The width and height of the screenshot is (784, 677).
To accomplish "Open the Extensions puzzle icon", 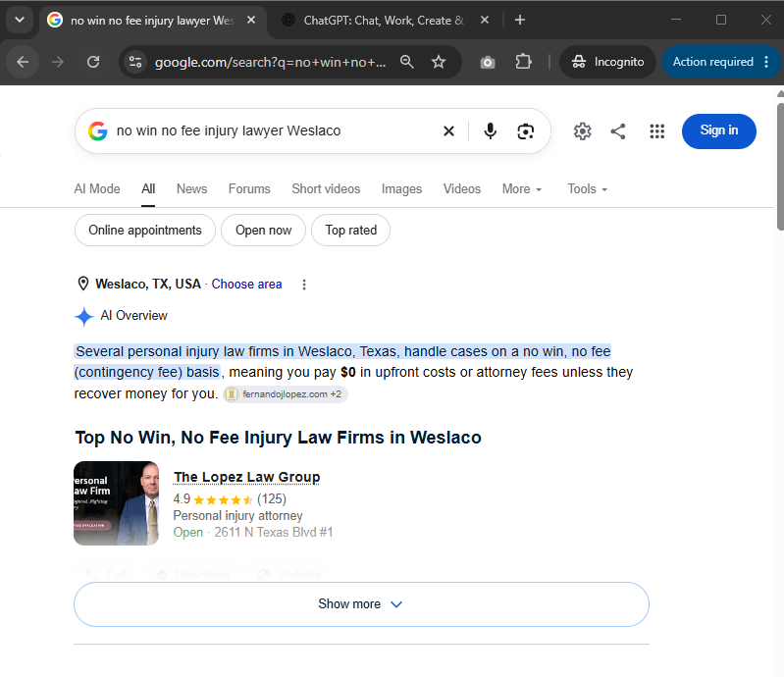I will coord(523,62).
